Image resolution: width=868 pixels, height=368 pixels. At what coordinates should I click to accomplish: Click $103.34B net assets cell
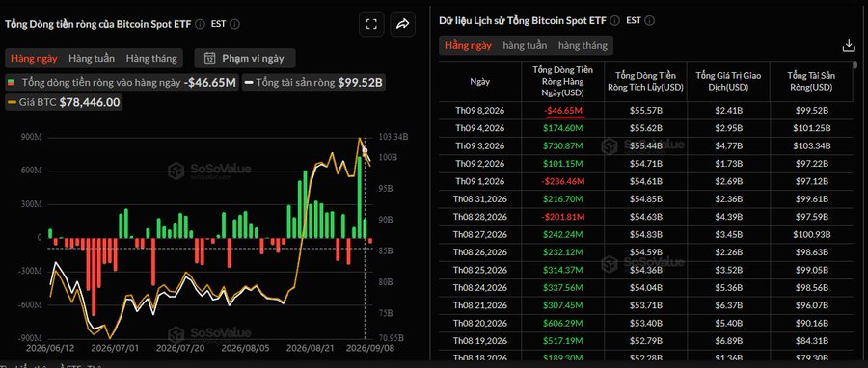tap(812, 145)
